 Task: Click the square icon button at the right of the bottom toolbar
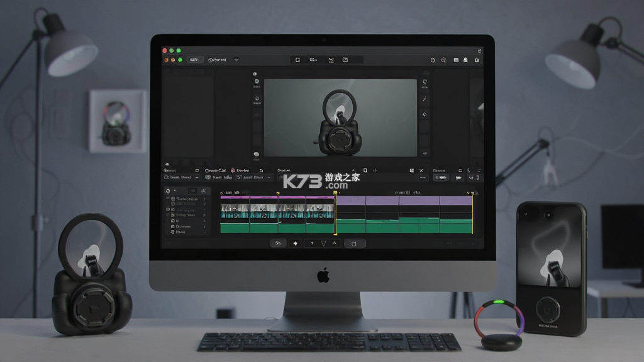[353, 243]
